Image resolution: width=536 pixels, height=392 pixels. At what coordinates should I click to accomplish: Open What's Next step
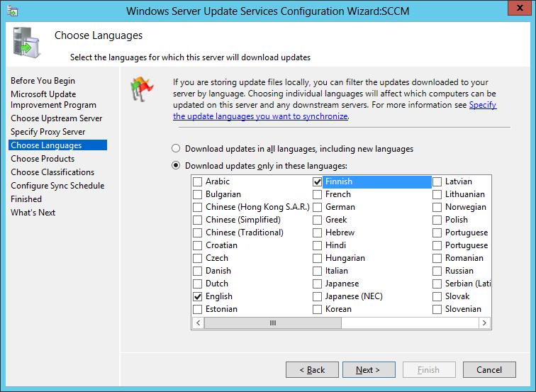(x=33, y=212)
